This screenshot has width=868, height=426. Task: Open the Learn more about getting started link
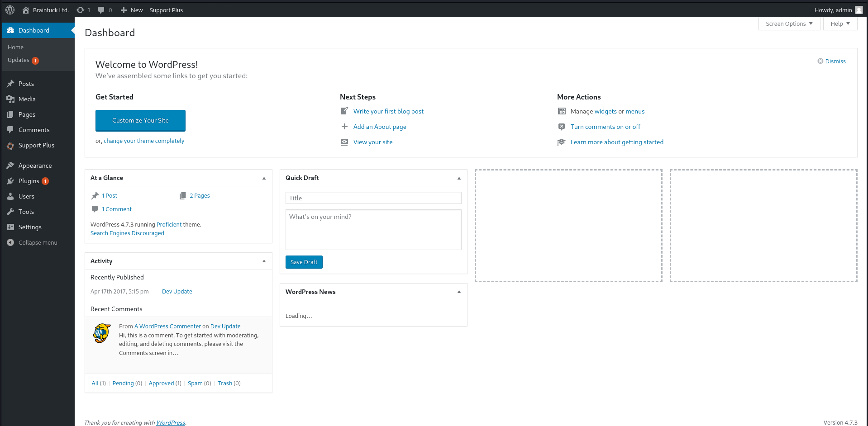(x=617, y=142)
